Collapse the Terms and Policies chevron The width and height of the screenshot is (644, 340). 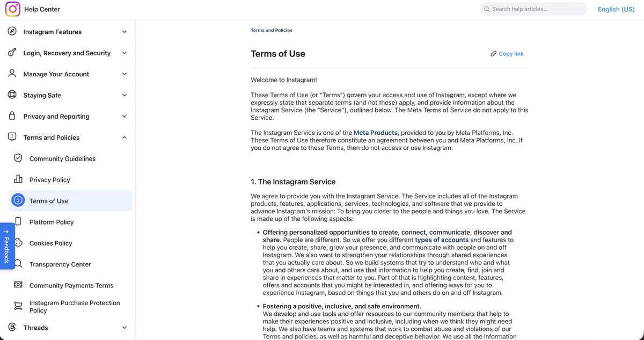(x=125, y=138)
